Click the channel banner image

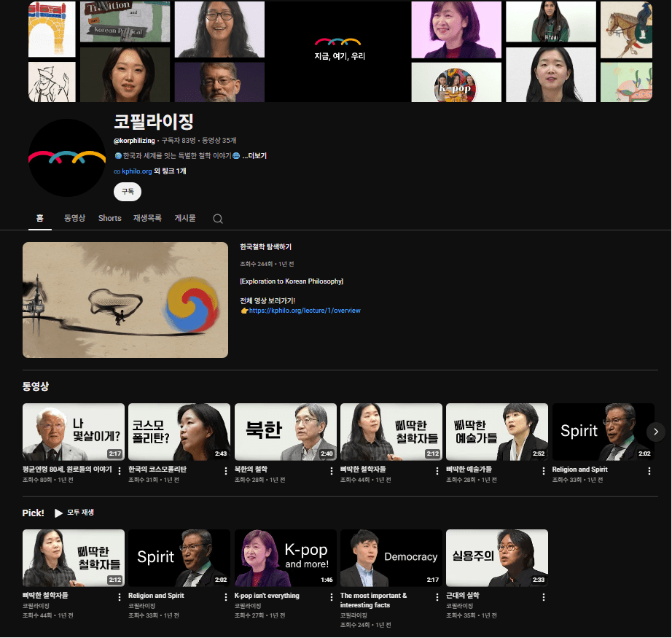pos(340,52)
